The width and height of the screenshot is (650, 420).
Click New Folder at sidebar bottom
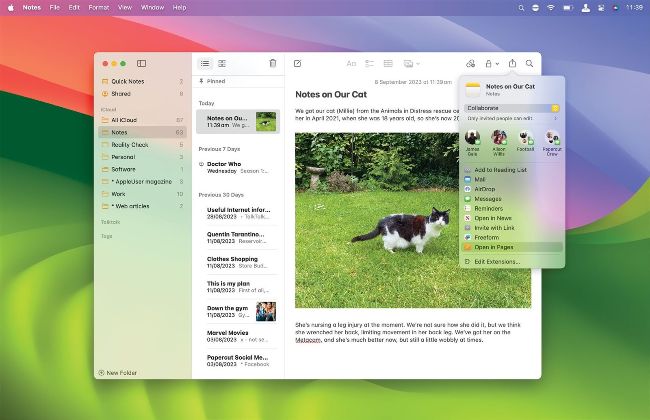pos(120,372)
